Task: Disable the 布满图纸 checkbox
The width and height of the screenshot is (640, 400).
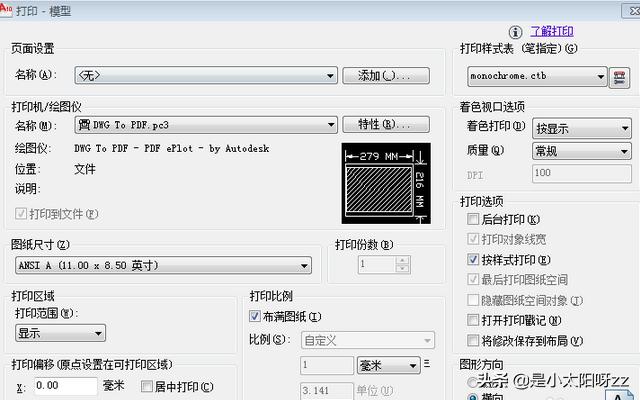Action: [255, 316]
